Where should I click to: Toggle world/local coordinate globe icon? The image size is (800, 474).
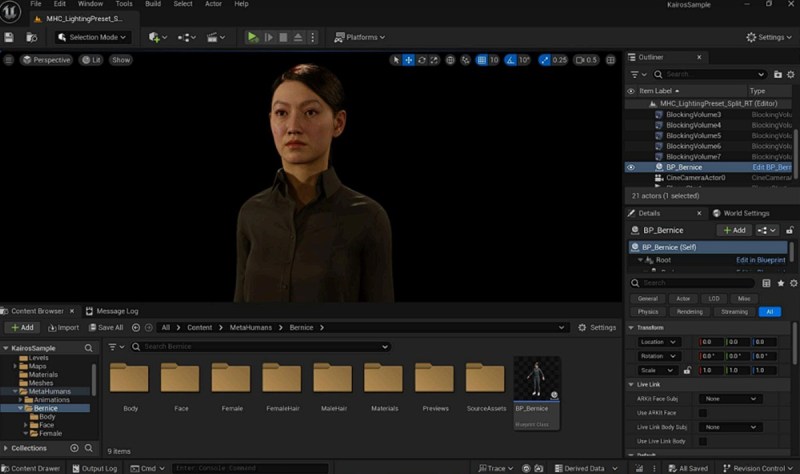click(450, 60)
